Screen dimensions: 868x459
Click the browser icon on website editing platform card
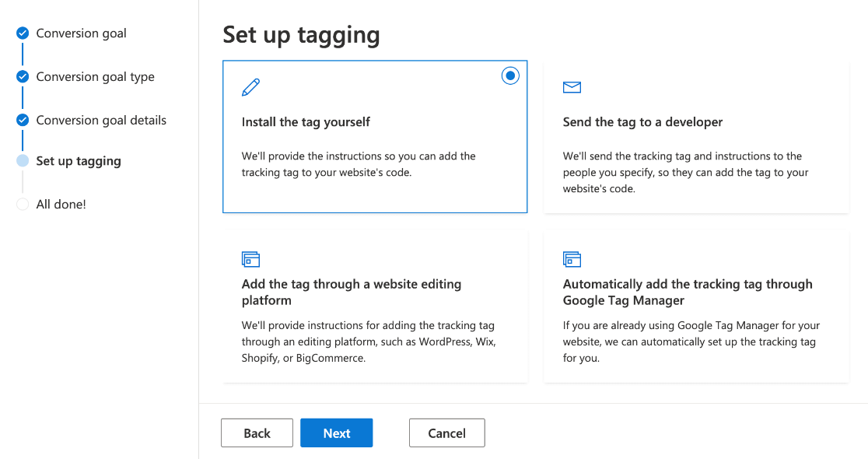[x=251, y=259]
